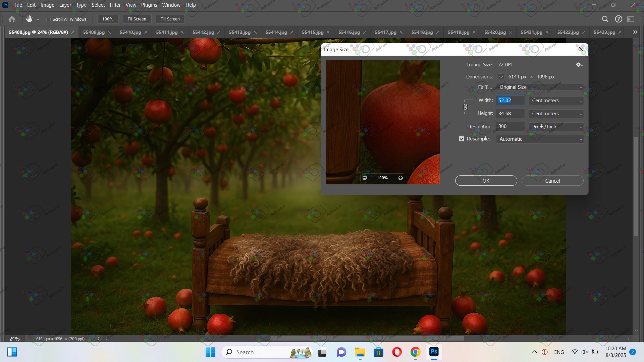Toggle constrain proportions chain link icon
The height and width of the screenshot is (362, 644).
tap(465, 107)
